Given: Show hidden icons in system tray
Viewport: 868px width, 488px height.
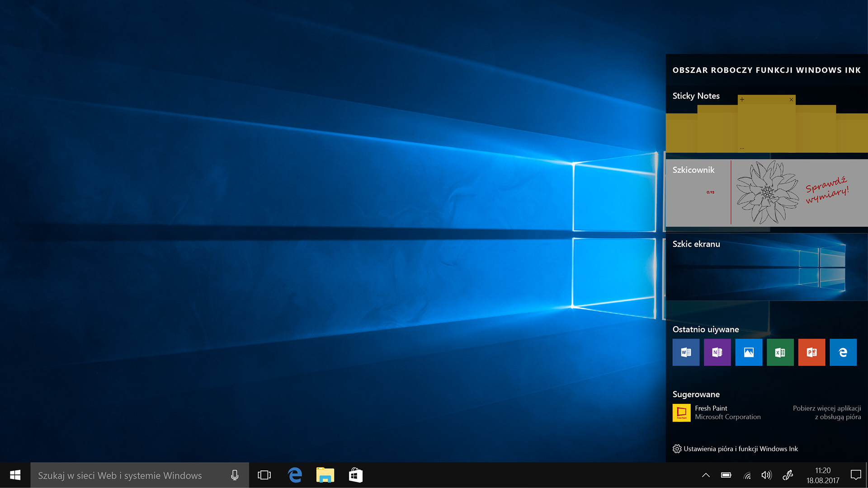Looking at the screenshot, I should [x=705, y=475].
